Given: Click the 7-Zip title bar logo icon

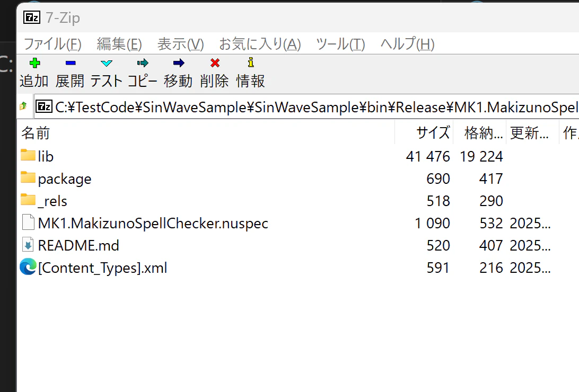Looking at the screenshot, I should point(32,17).
